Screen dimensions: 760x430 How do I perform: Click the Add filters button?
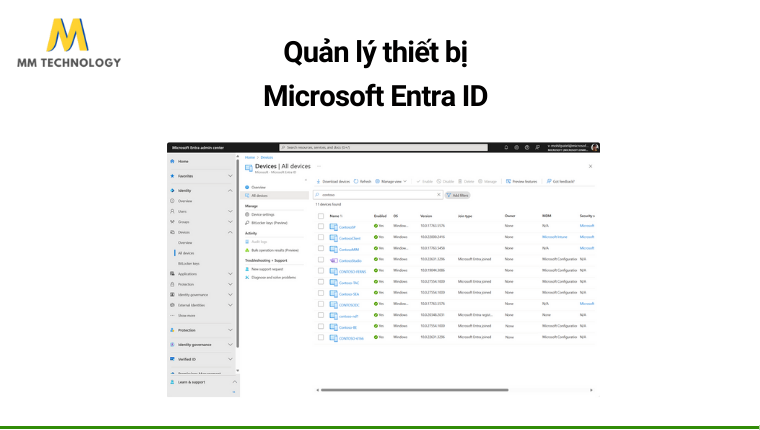(457, 195)
